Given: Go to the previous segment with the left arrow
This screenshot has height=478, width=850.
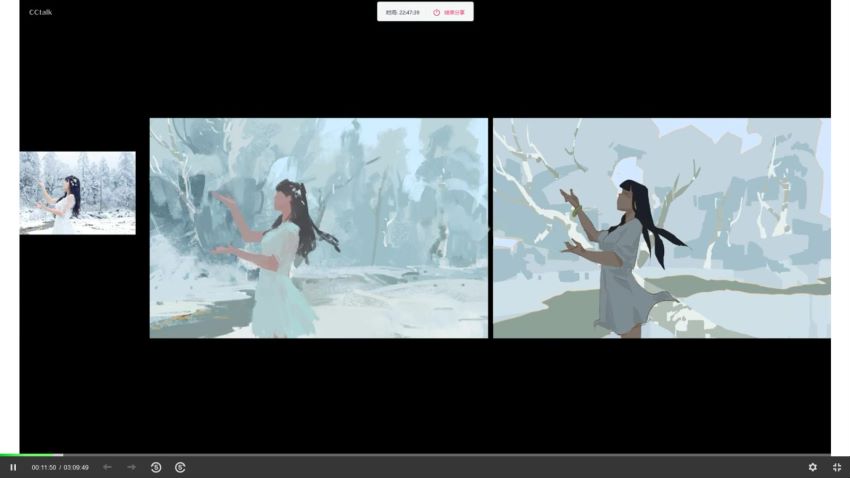Looking at the screenshot, I should [107, 467].
